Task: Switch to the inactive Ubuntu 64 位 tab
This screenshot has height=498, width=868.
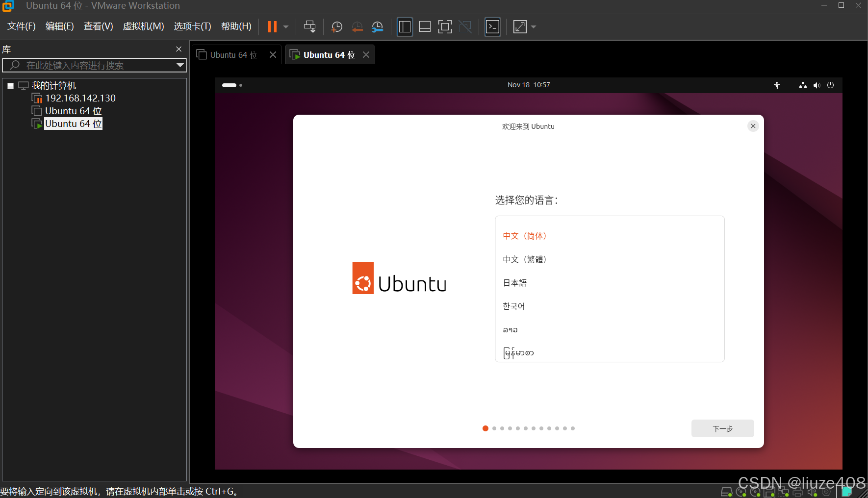Action: point(233,55)
